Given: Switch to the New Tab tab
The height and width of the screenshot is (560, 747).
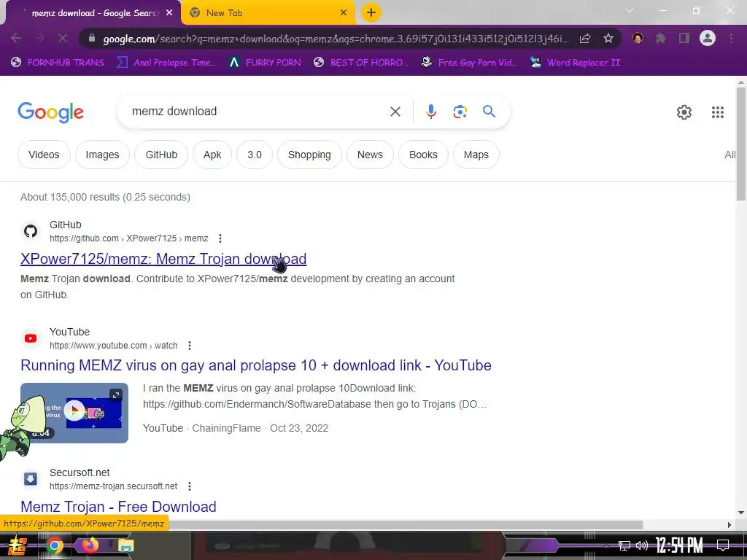Looking at the screenshot, I should click(268, 13).
